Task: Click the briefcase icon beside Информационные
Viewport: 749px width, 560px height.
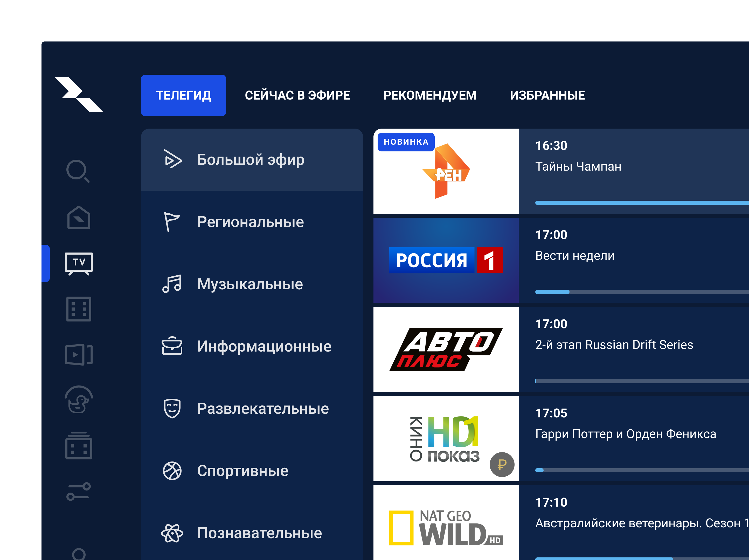Action: 172,346
